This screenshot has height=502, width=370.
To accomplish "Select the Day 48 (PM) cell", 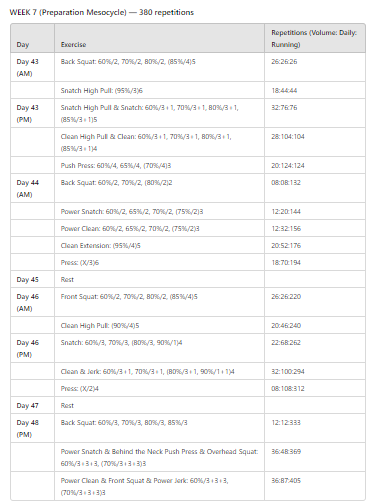I will click(32, 428).
